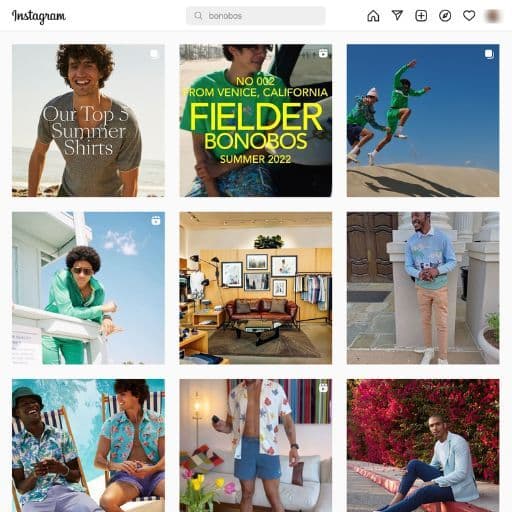Click carousel icon on sand dune post
This screenshot has width=512, height=512.
[489, 54]
